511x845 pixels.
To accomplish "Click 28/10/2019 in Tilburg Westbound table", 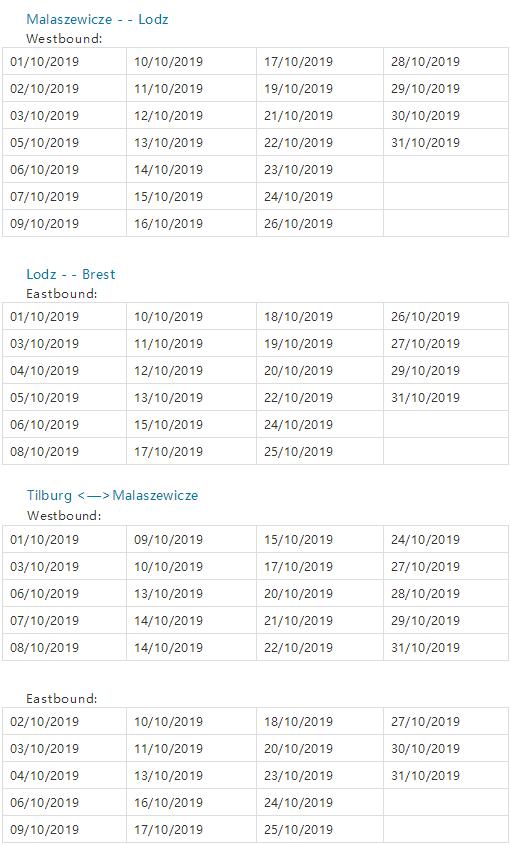I will click(425, 593).
